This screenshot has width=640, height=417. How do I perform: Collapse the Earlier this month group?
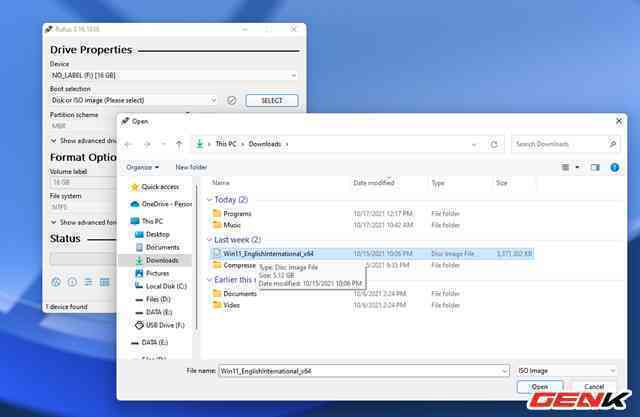pyautogui.click(x=209, y=279)
